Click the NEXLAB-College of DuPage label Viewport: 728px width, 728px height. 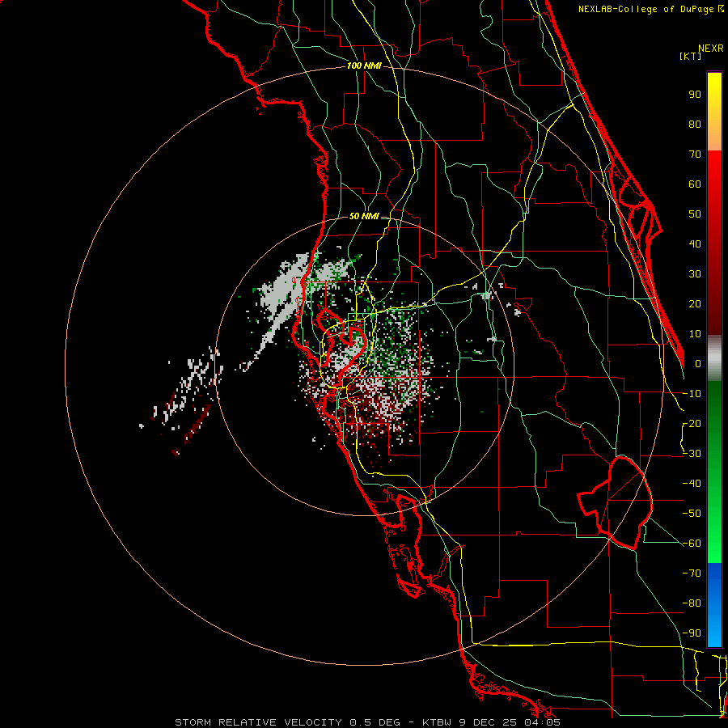(x=651, y=9)
